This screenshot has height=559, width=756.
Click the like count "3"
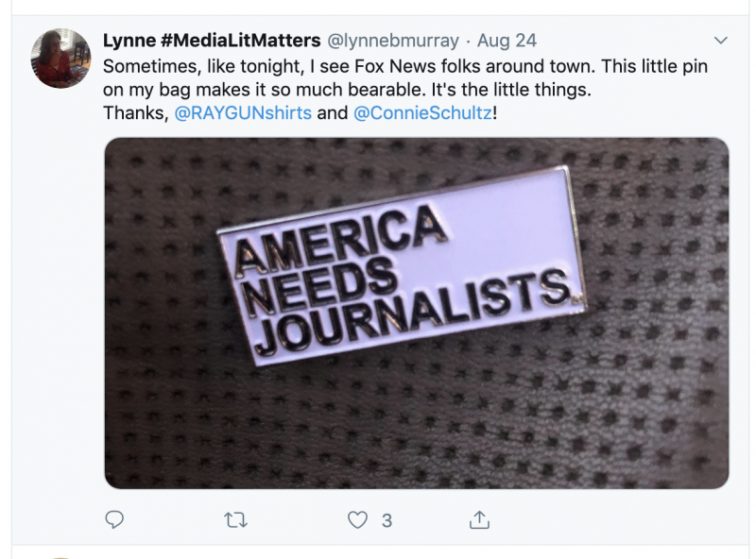[387, 520]
